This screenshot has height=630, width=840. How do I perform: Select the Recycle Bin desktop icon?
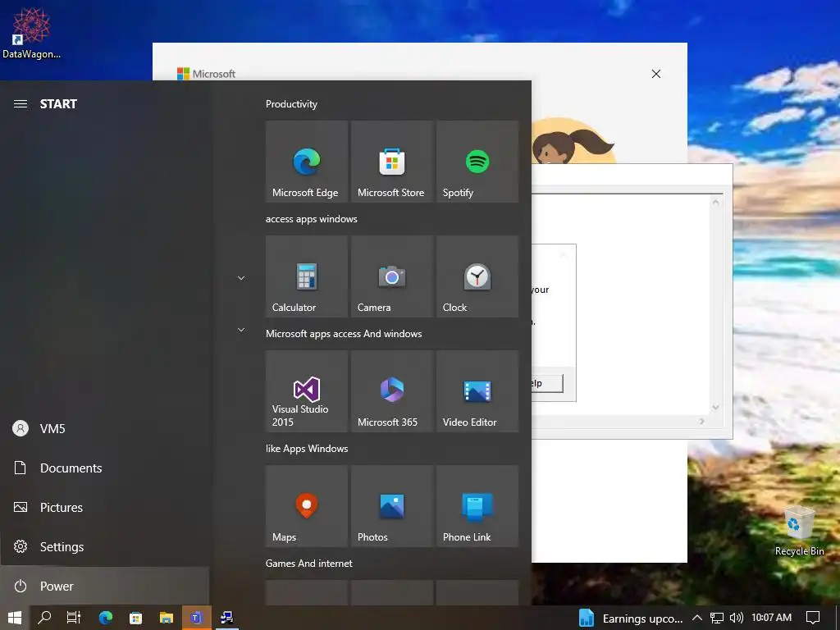(799, 531)
